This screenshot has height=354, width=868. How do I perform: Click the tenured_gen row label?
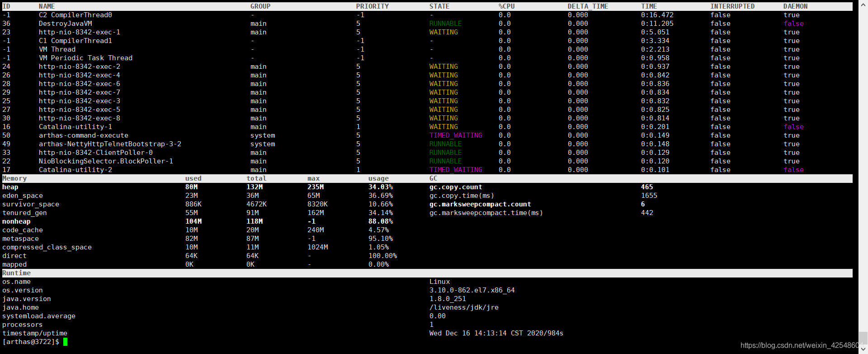pyautogui.click(x=24, y=213)
